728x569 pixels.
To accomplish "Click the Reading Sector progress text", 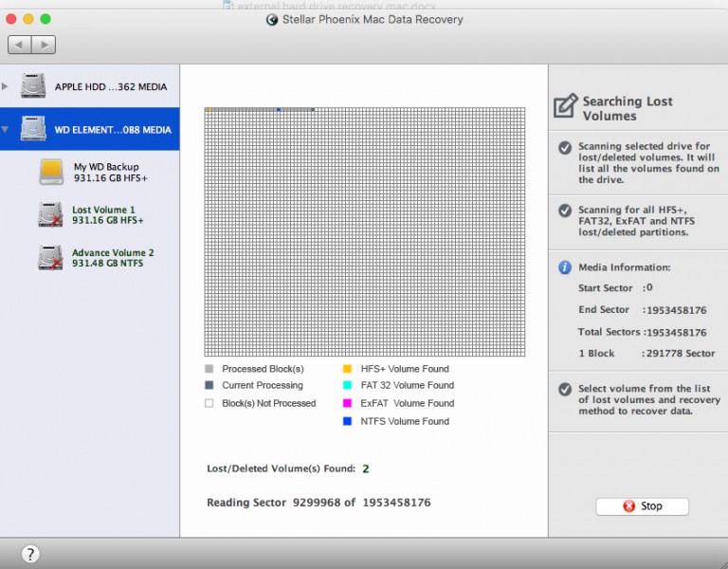I will (x=318, y=503).
